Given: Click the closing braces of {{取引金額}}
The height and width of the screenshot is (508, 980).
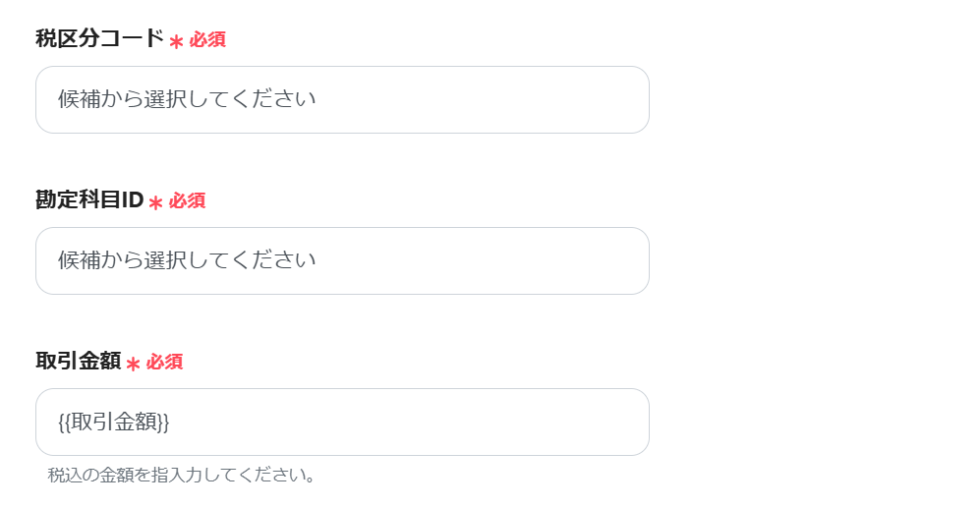Looking at the screenshot, I should point(163,422).
